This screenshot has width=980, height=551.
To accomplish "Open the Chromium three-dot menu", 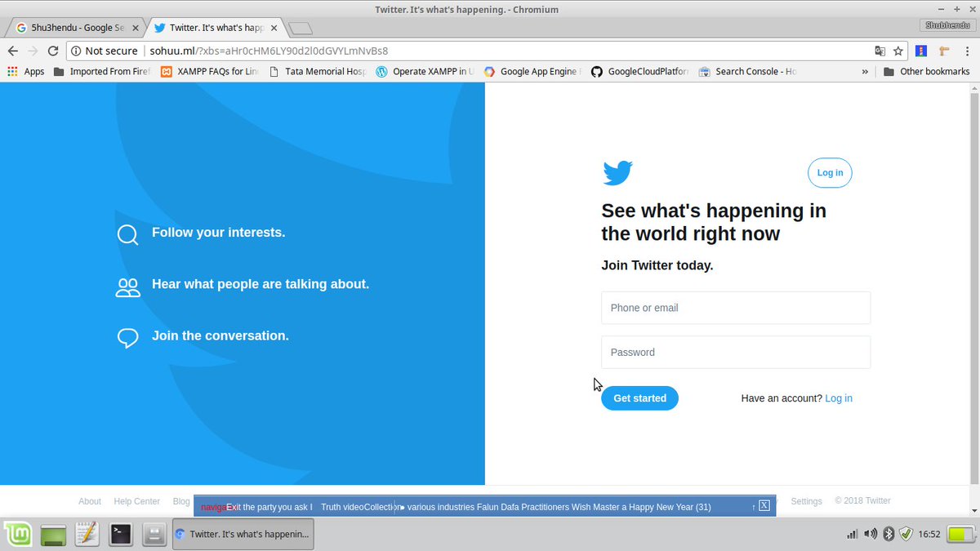I will coord(966,51).
